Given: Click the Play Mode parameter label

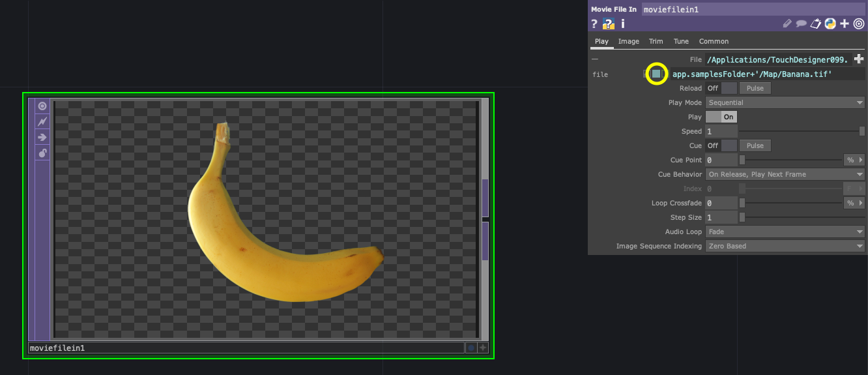Looking at the screenshot, I should pos(685,102).
